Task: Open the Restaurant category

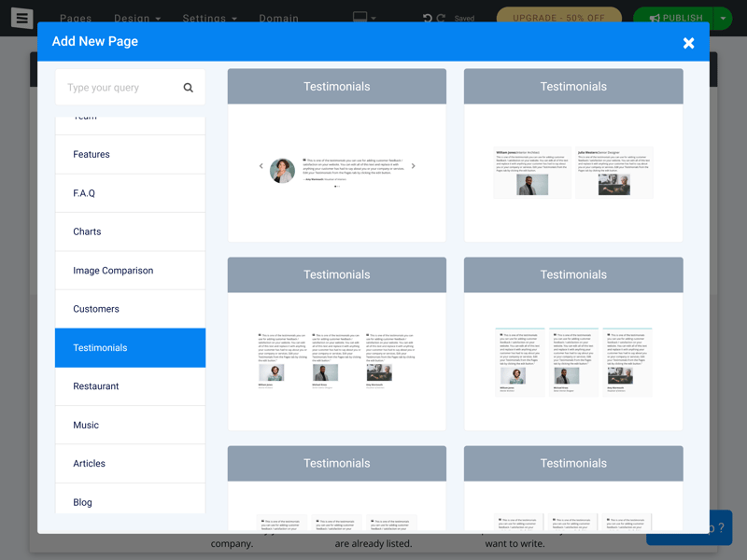Action: point(130,386)
